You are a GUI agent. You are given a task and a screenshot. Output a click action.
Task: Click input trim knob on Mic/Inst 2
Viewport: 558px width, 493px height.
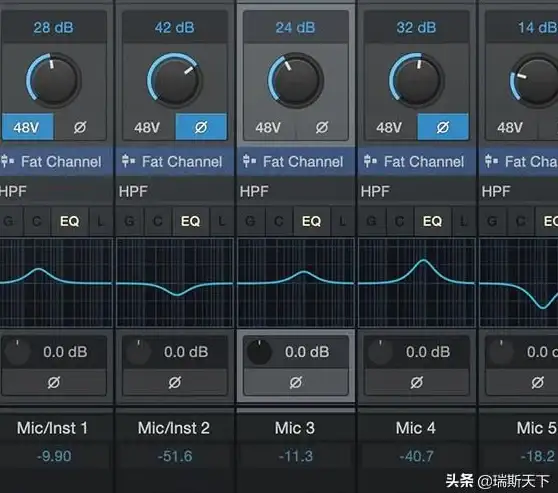click(x=138, y=352)
